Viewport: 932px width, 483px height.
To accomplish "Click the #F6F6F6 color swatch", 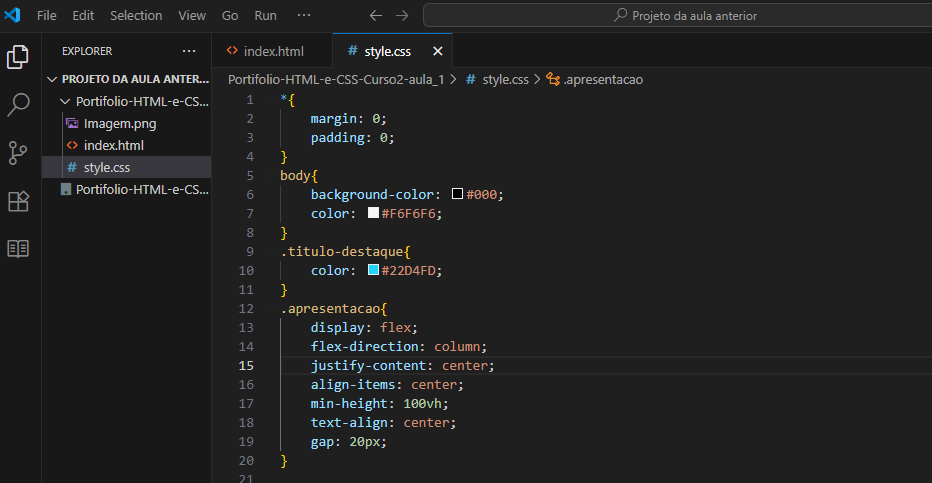I will [x=373, y=213].
